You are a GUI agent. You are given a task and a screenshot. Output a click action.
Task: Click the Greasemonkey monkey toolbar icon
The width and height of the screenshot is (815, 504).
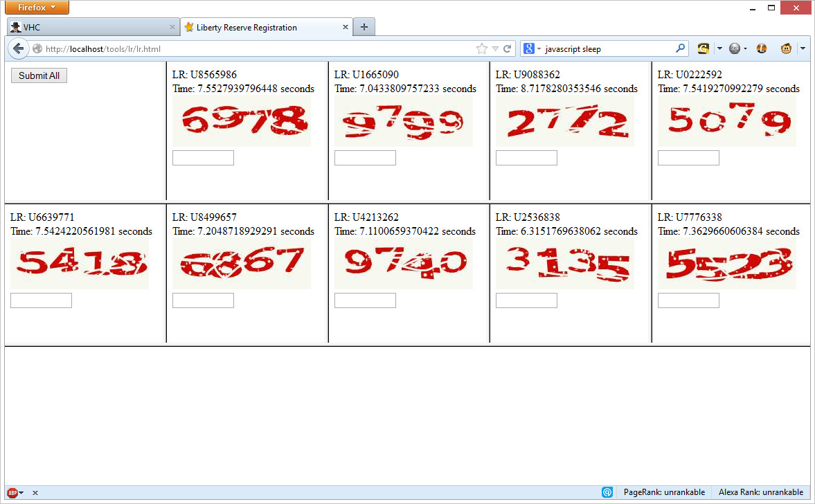point(786,48)
